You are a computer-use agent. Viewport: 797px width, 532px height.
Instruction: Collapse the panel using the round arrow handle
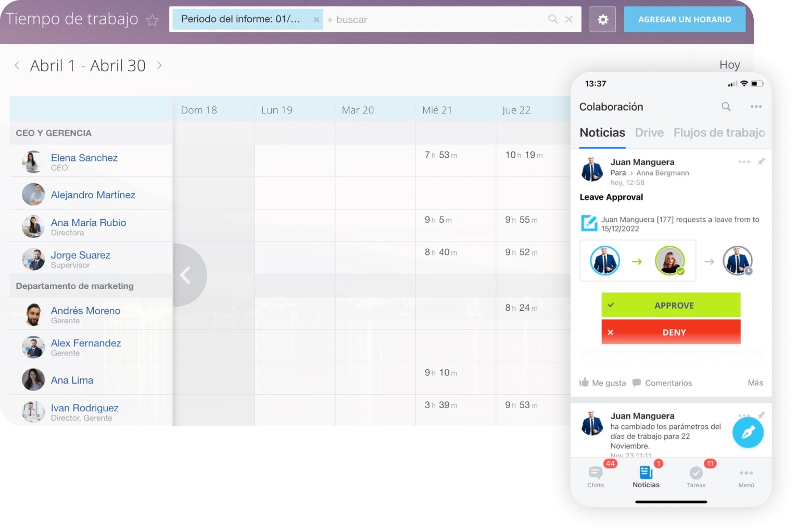186,275
